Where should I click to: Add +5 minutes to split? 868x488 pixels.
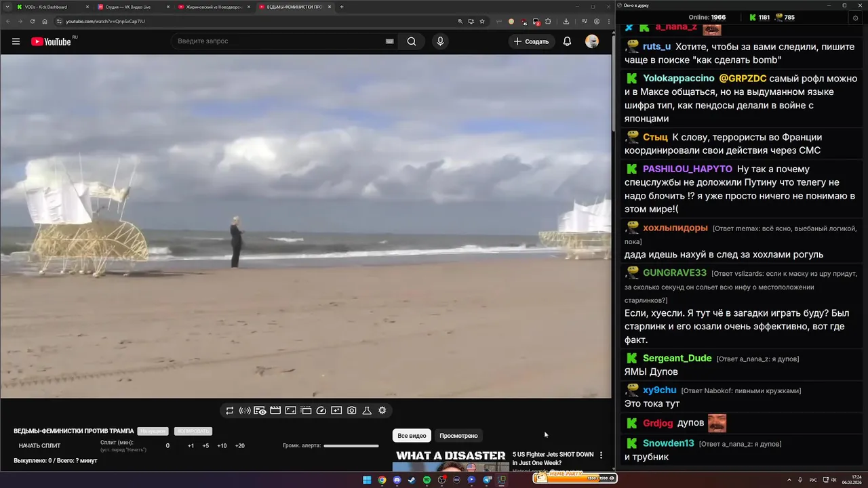coord(205,446)
